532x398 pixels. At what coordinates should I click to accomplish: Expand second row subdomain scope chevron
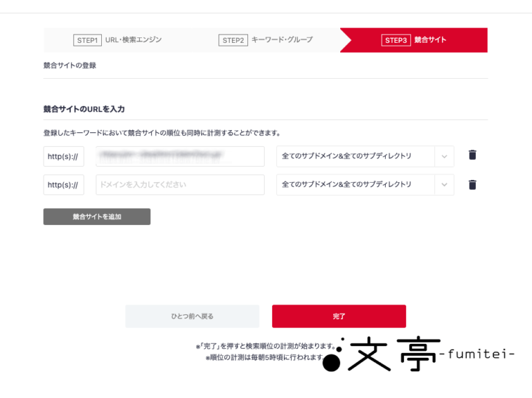pos(444,185)
